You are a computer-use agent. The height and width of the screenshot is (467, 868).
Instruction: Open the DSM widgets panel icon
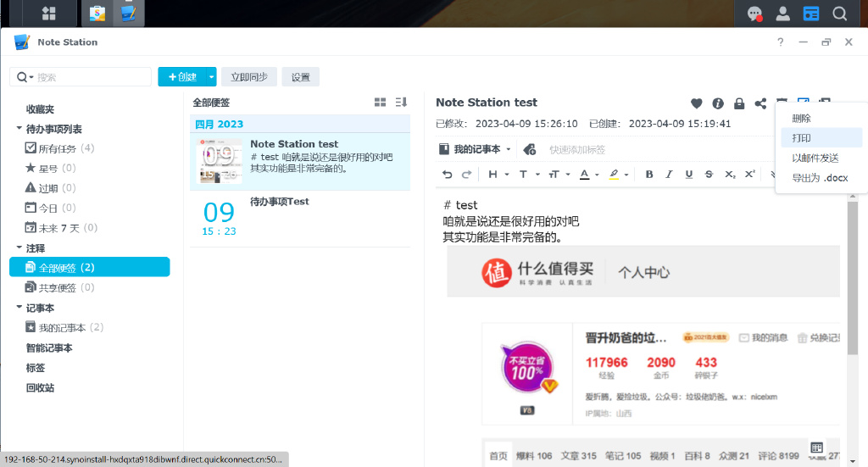pyautogui.click(x=811, y=14)
